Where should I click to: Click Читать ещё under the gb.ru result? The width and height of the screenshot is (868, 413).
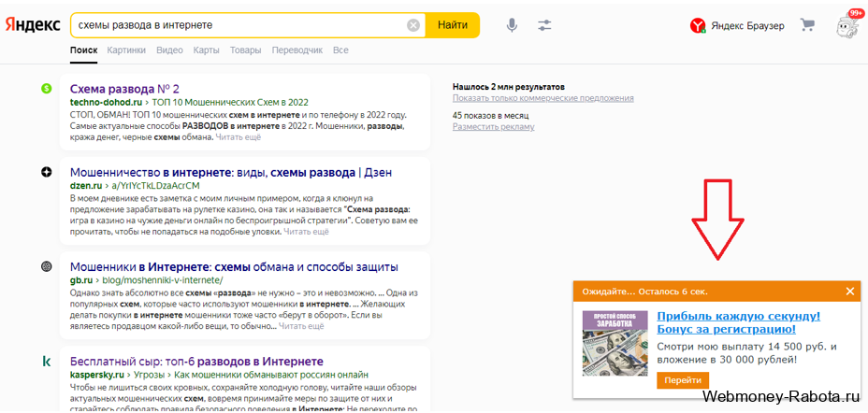click(x=301, y=327)
